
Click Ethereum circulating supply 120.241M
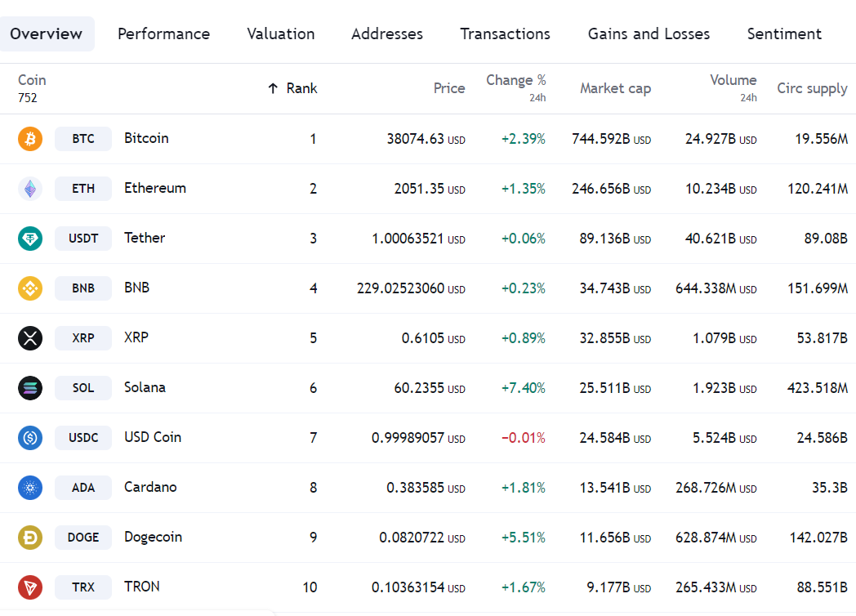tap(818, 189)
